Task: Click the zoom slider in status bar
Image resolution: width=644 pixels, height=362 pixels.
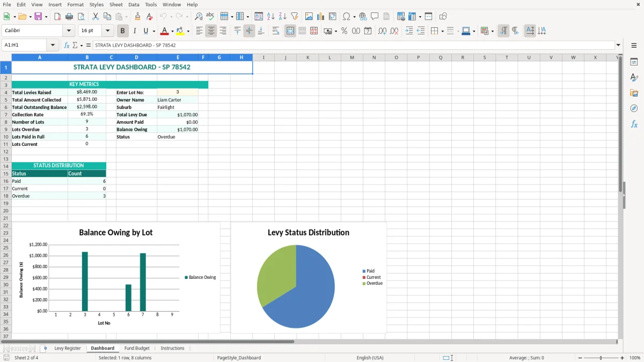Action: (x=601, y=358)
